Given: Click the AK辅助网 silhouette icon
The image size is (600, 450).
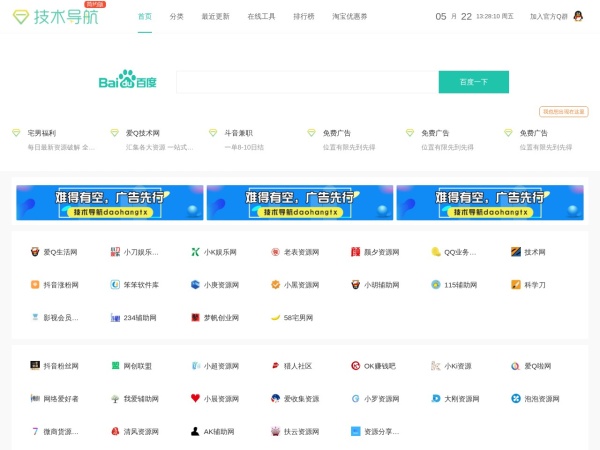Looking at the screenshot, I should pyautogui.click(x=195, y=431).
